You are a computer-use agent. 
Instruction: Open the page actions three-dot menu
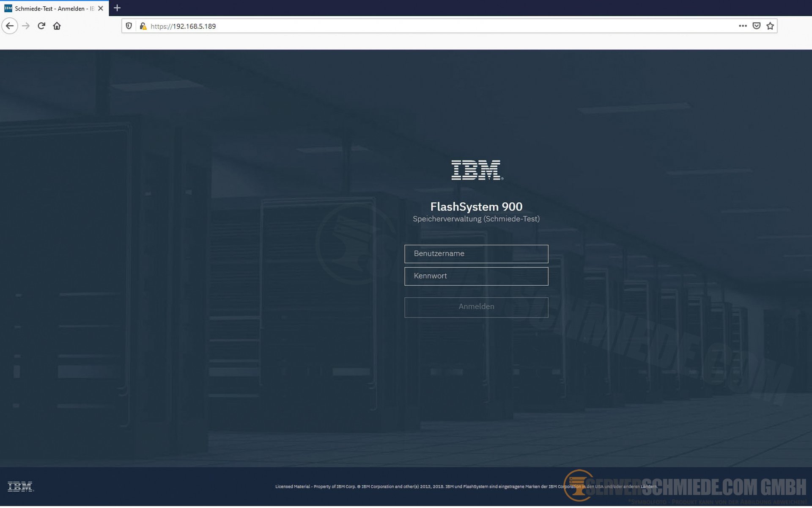pos(743,26)
